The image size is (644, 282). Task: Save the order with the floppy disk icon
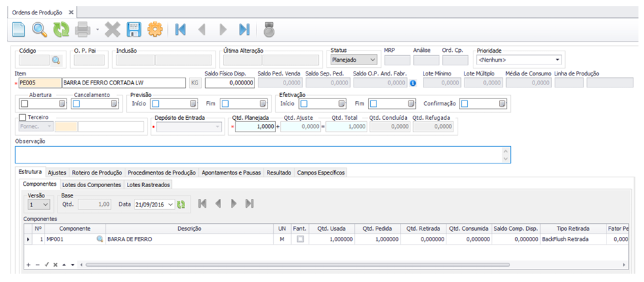coord(134,30)
